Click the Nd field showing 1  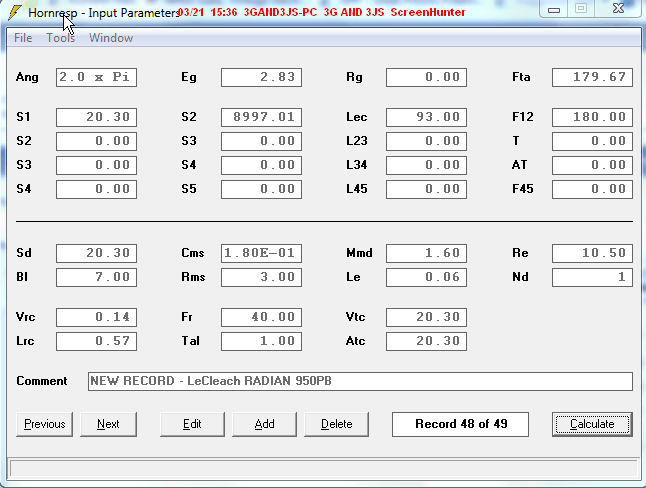tap(592, 277)
